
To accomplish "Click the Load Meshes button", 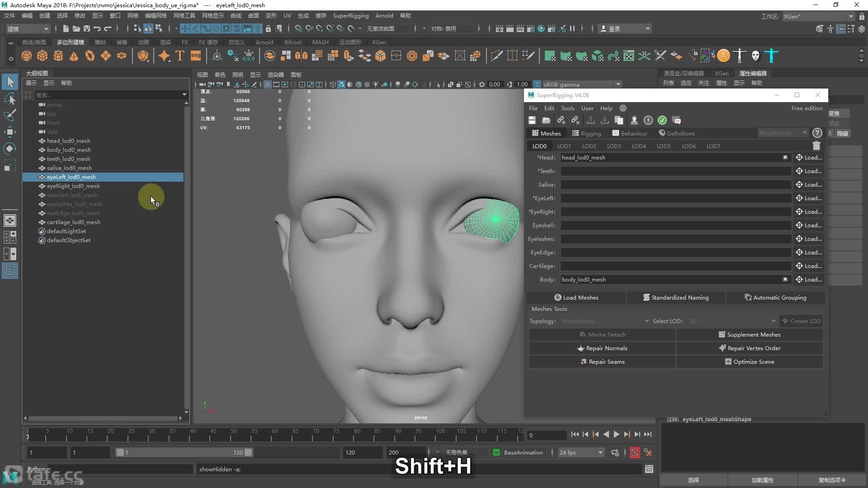I will [x=576, y=297].
